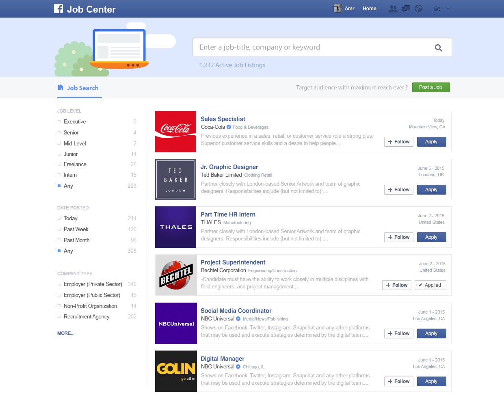The width and height of the screenshot is (504, 420).
Task: Check Past Month date filter
Action: coord(59,240)
